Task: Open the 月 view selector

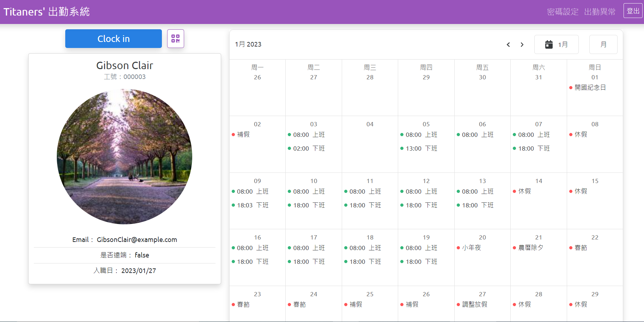Action: tap(603, 44)
